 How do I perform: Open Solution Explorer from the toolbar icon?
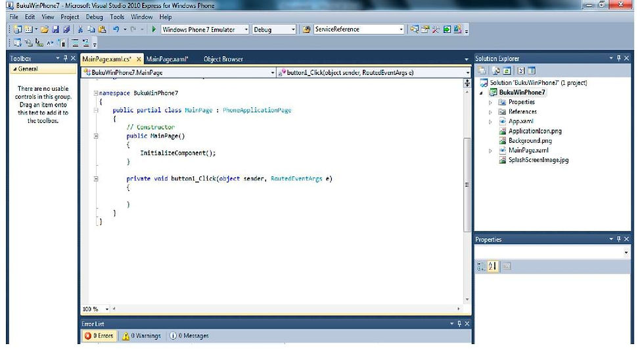pos(415,30)
